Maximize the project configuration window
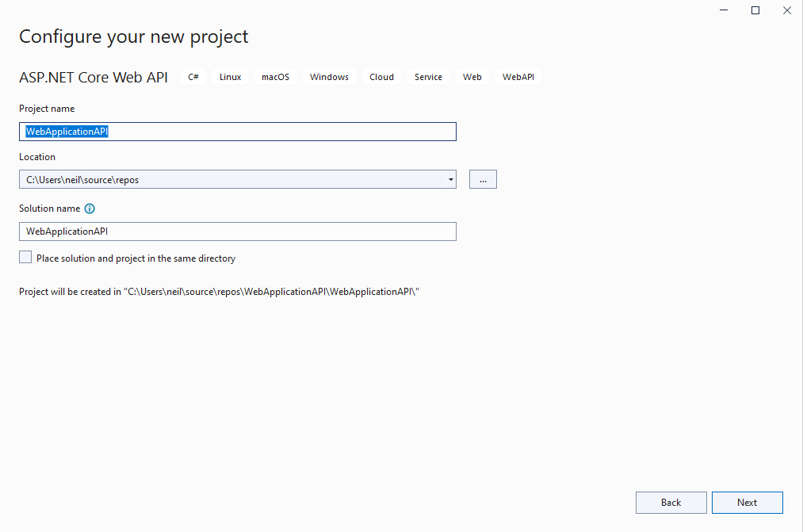 pos(755,10)
